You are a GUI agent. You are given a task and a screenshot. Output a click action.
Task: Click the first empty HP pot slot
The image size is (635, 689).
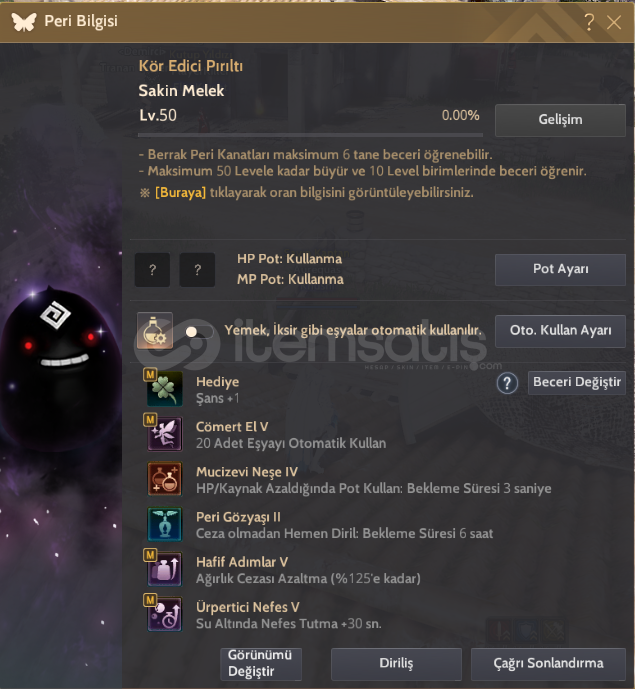coord(152,270)
